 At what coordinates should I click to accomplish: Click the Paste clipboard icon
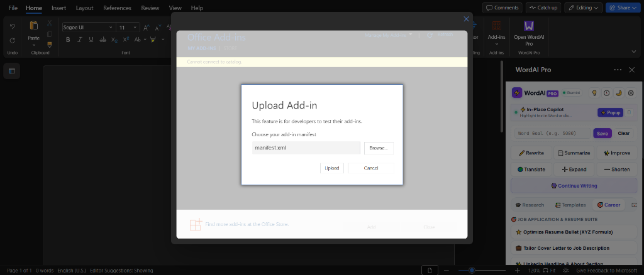click(34, 25)
